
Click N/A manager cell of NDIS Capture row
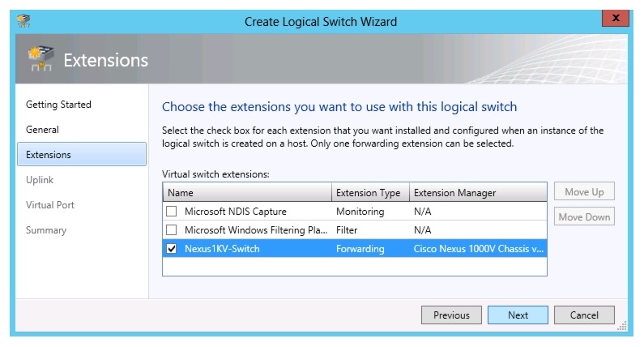(x=422, y=212)
